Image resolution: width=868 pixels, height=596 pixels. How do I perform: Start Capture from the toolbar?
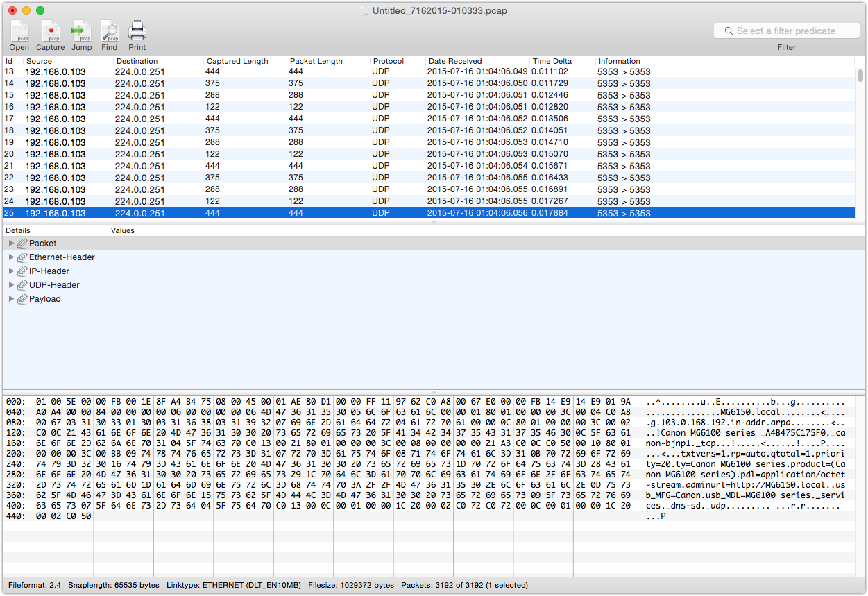click(x=50, y=31)
